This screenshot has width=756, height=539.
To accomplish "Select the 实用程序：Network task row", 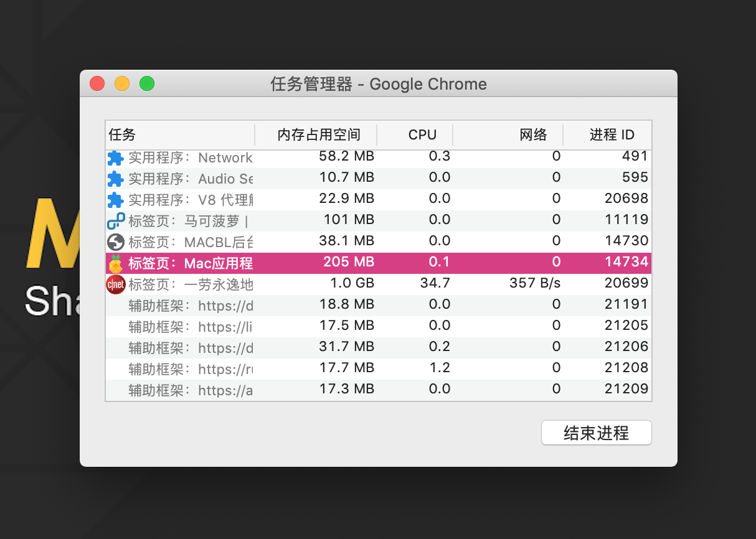I will click(379, 158).
